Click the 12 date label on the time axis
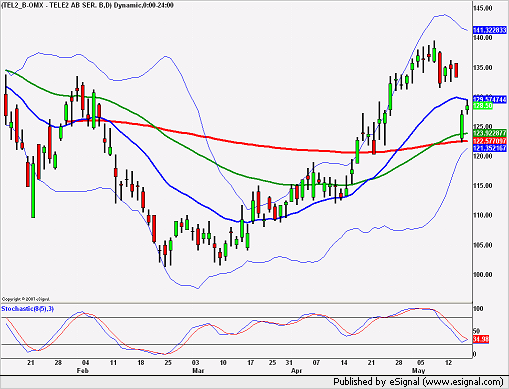This screenshot has width=509, height=389. tap(449, 363)
